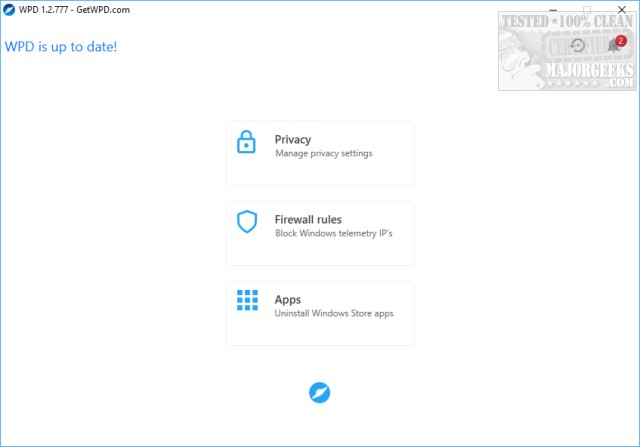Click "WPD is up to date!" message

[61, 47]
